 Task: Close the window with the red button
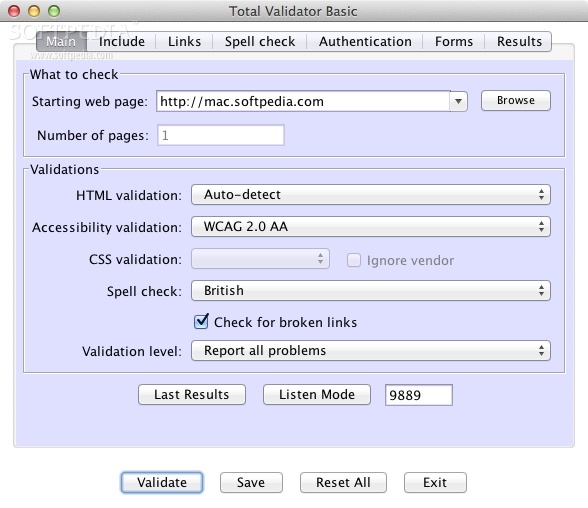[x=14, y=11]
